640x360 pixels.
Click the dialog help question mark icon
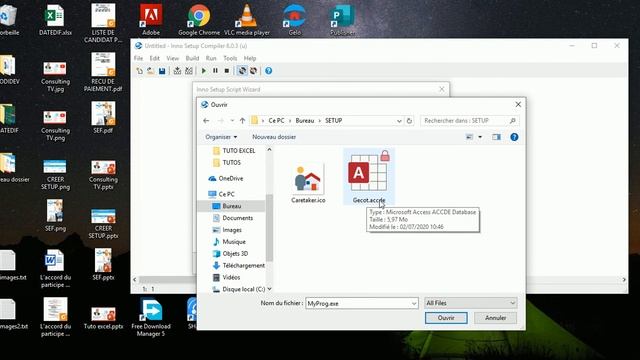[514, 137]
